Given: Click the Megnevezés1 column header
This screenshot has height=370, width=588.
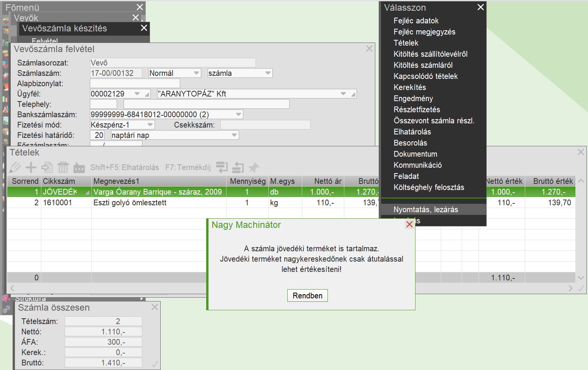Looking at the screenshot, I should pyautogui.click(x=159, y=181).
